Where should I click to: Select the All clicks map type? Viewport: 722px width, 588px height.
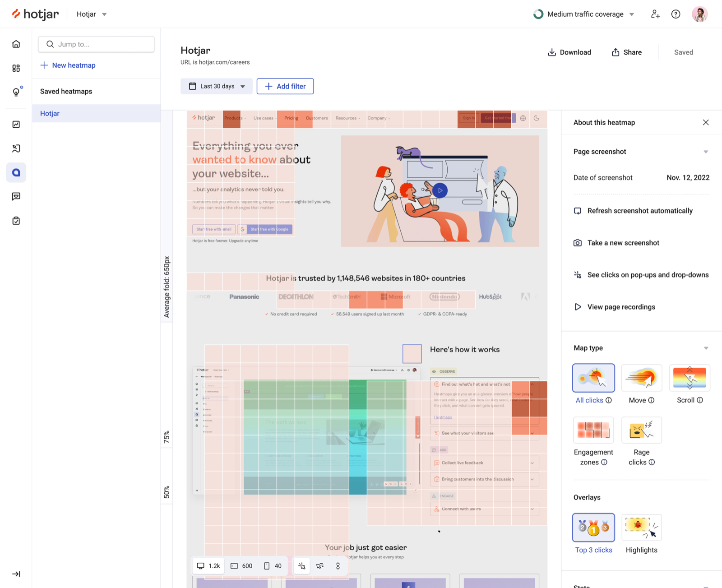tap(593, 378)
